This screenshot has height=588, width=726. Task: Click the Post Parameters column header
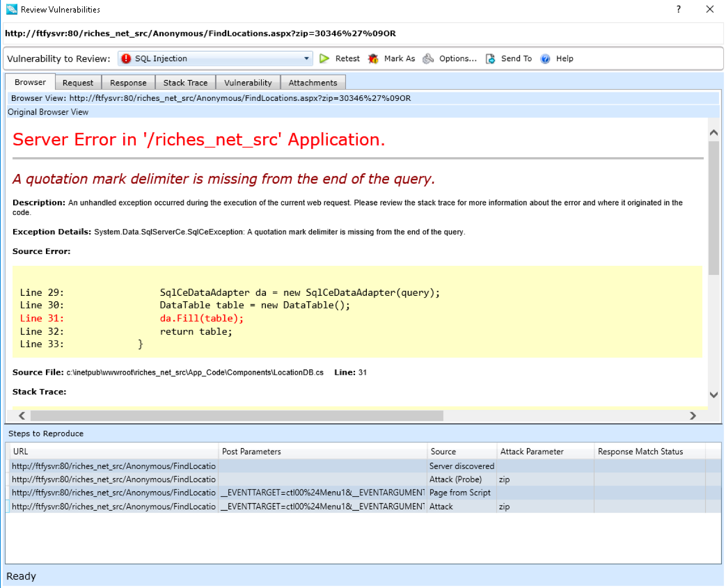tap(251, 452)
